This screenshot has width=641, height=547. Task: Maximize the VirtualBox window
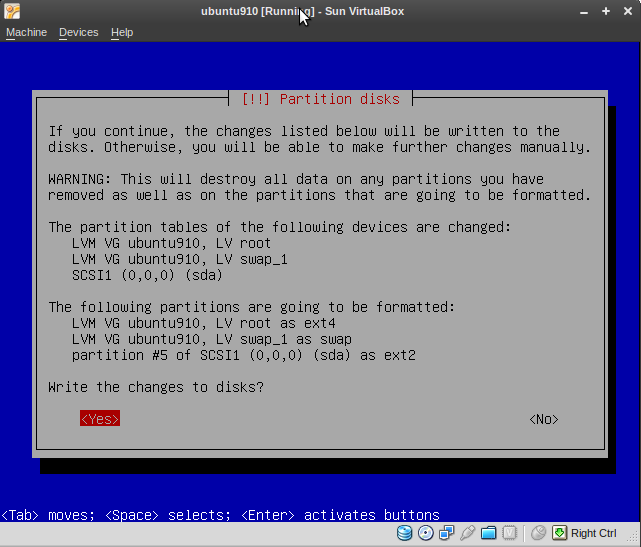click(606, 11)
